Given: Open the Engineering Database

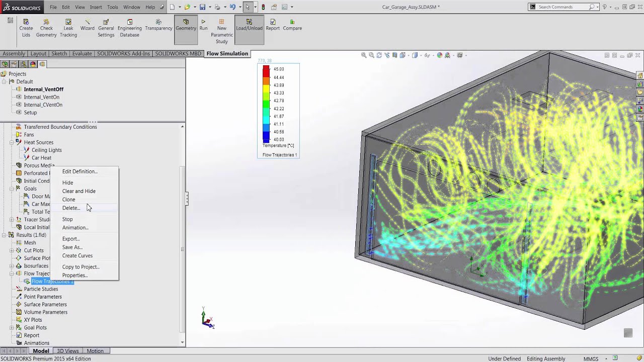Looking at the screenshot, I should (129, 28).
